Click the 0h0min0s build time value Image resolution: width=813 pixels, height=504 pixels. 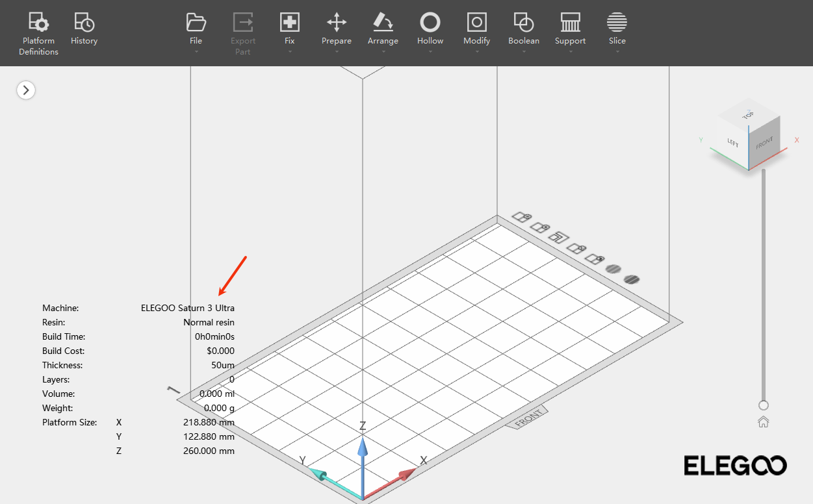[214, 336]
